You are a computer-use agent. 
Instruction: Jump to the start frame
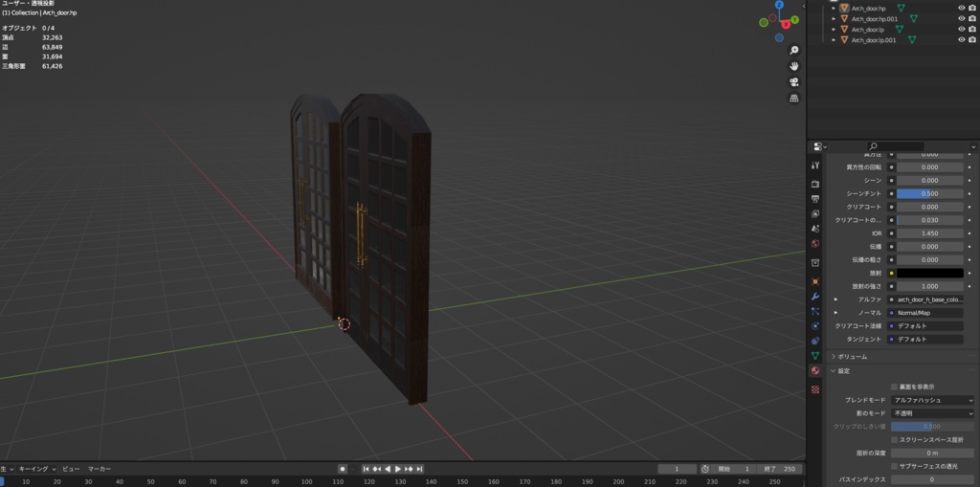coord(367,469)
